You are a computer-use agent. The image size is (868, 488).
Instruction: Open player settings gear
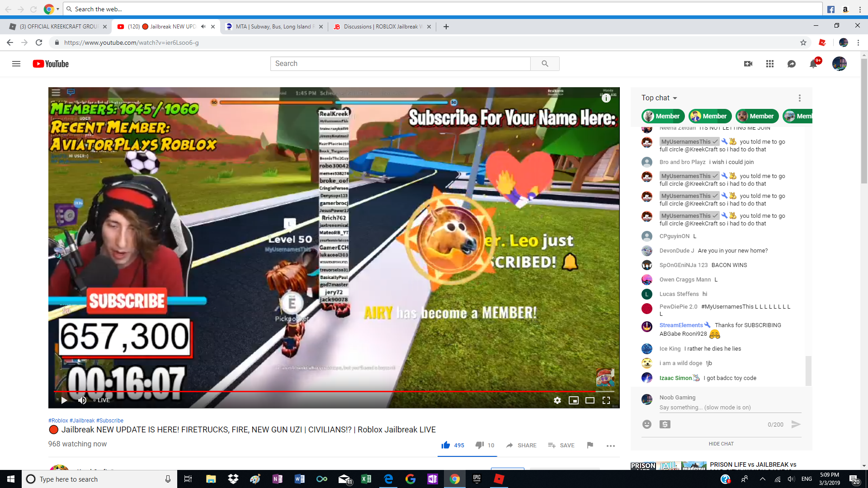coord(557,400)
